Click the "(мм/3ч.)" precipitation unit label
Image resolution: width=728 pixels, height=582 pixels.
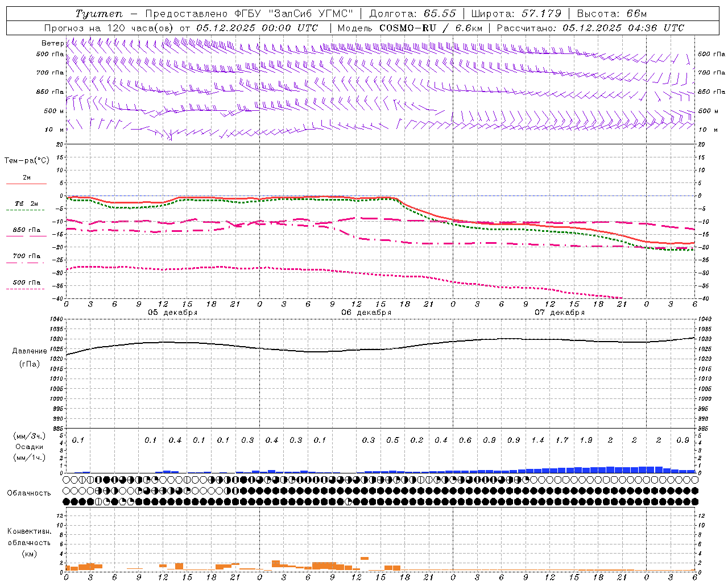click(30, 436)
